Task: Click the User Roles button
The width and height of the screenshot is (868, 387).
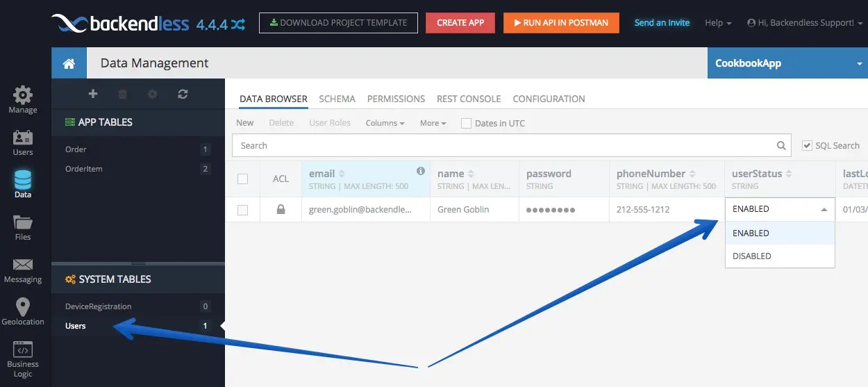Action: pyautogui.click(x=330, y=123)
